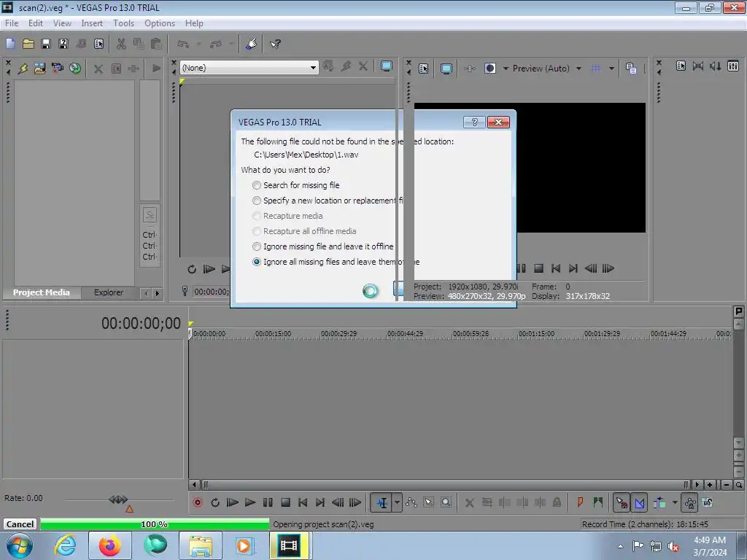Expand the Undo history dropdown arrow
Screen dimensions: 747x560
click(199, 44)
